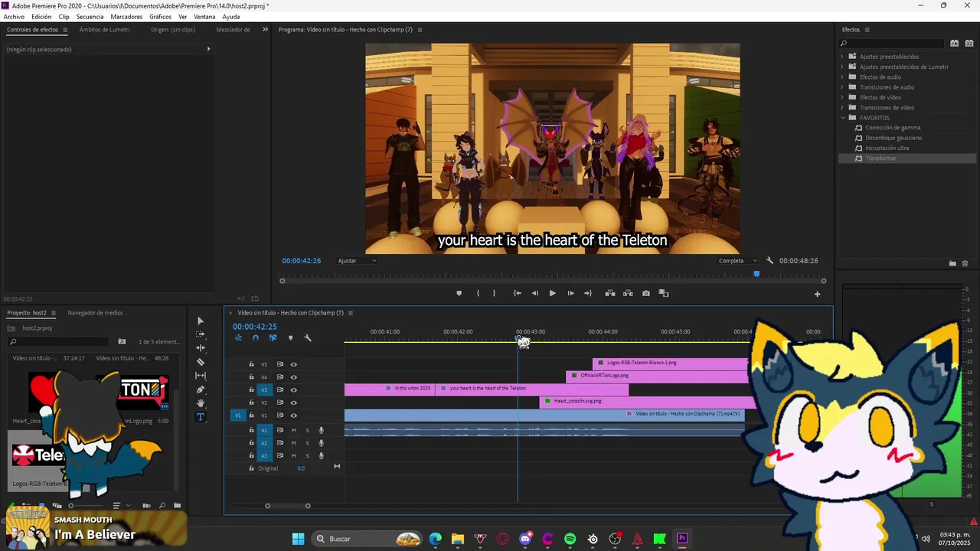Image resolution: width=980 pixels, height=551 pixels.
Task: Select the Pen tool
Action: coord(201,390)
